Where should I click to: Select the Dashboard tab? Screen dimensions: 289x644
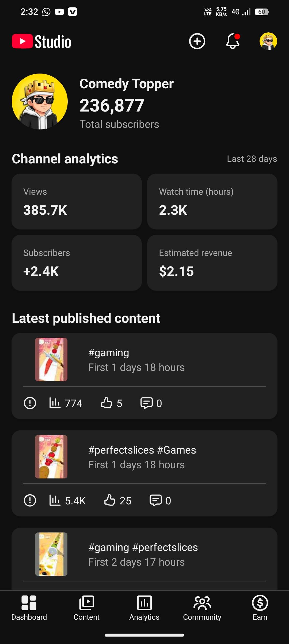click(x=29, y=608)
